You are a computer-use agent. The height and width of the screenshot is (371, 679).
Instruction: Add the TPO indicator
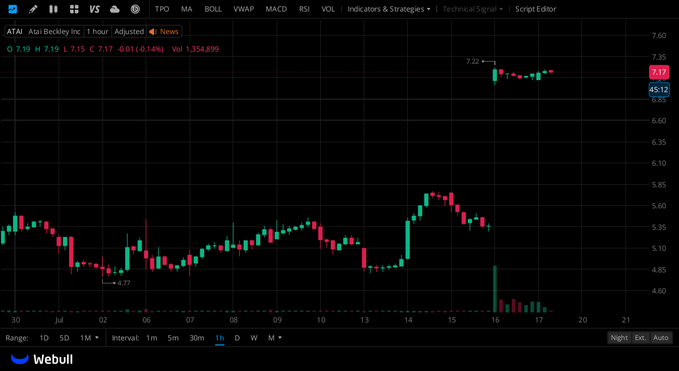point(162,9)
